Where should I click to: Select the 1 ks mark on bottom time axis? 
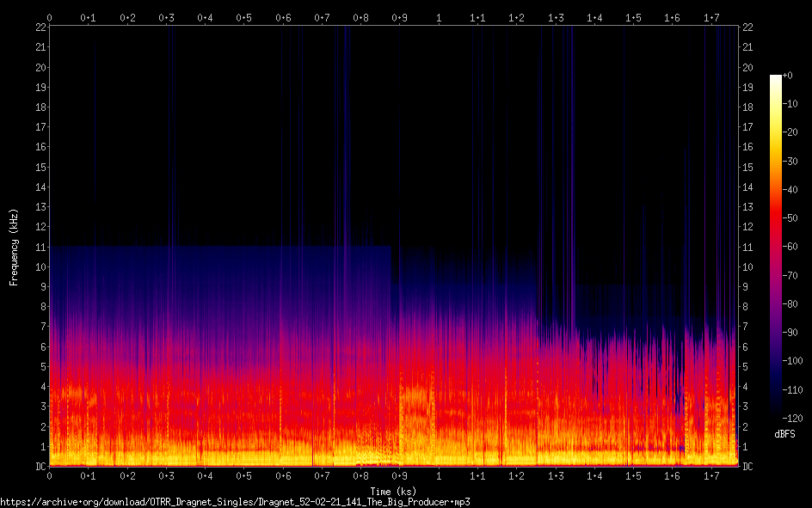click(x=439, y=475)
